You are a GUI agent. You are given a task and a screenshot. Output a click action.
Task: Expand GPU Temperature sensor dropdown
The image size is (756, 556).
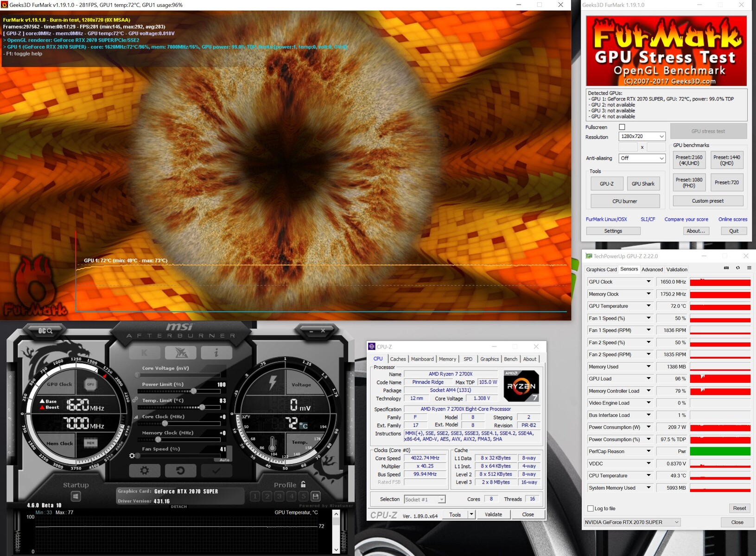point(648,306)
